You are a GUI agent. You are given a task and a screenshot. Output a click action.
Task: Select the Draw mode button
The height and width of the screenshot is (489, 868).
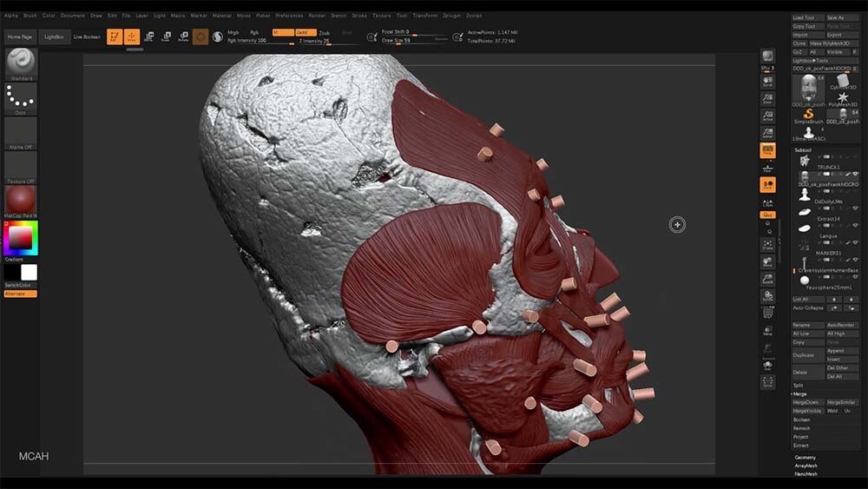pos(132,36)
